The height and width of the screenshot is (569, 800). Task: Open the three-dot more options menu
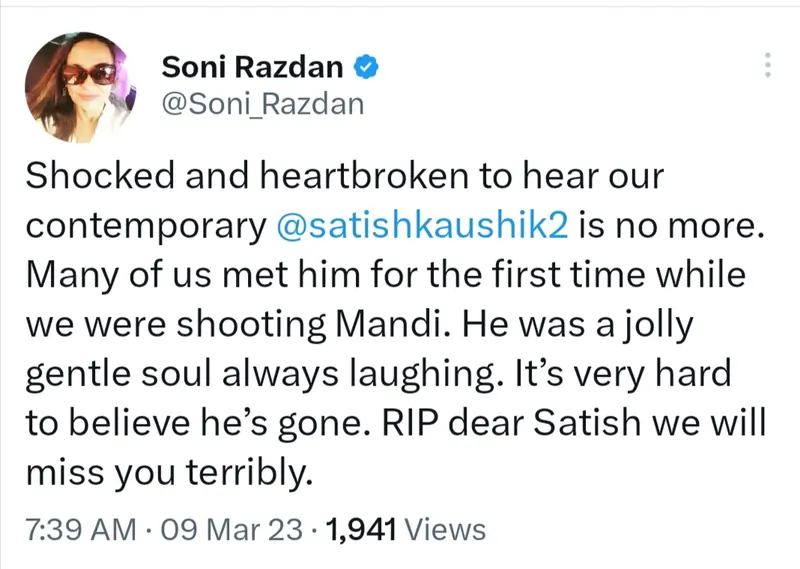(767, 65)
